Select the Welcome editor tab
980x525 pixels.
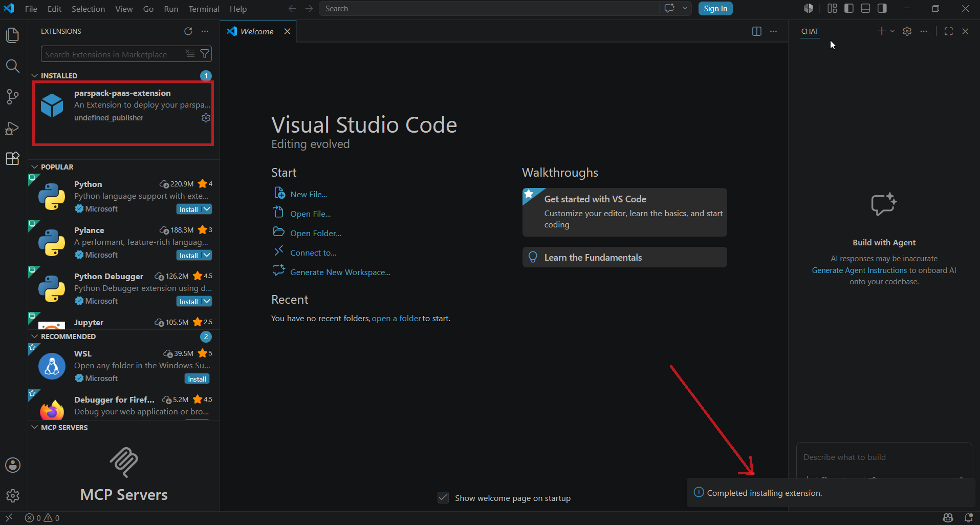(257, 31)
